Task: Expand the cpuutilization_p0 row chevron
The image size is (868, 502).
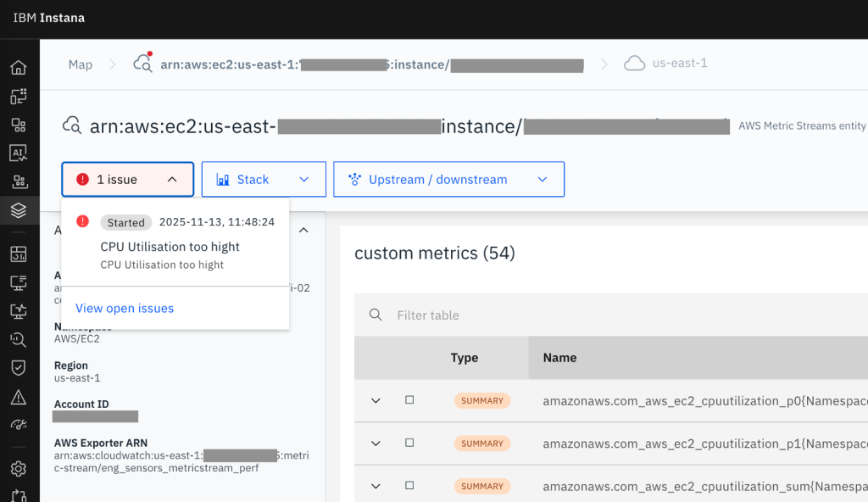Action: [376, 400]
